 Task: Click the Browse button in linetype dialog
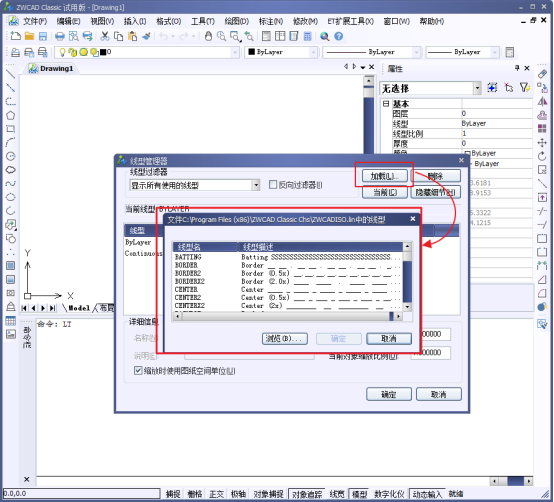point(285,338)
